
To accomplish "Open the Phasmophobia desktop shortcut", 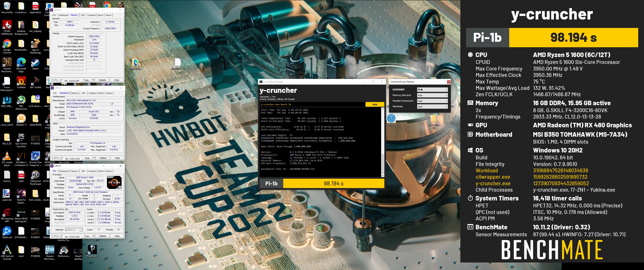I will point(92,251).
